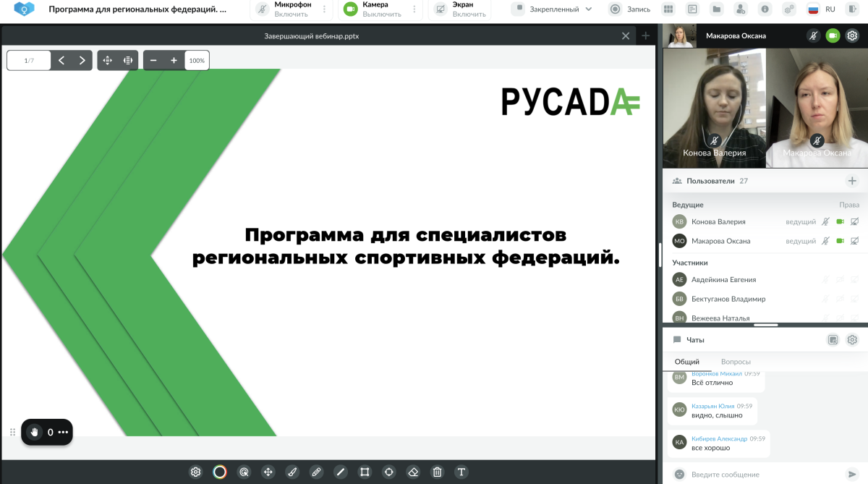Click Макарова Оксана muted microphone icon in header
The height and width of the screenshot is (484, 868).
point(813,35)
